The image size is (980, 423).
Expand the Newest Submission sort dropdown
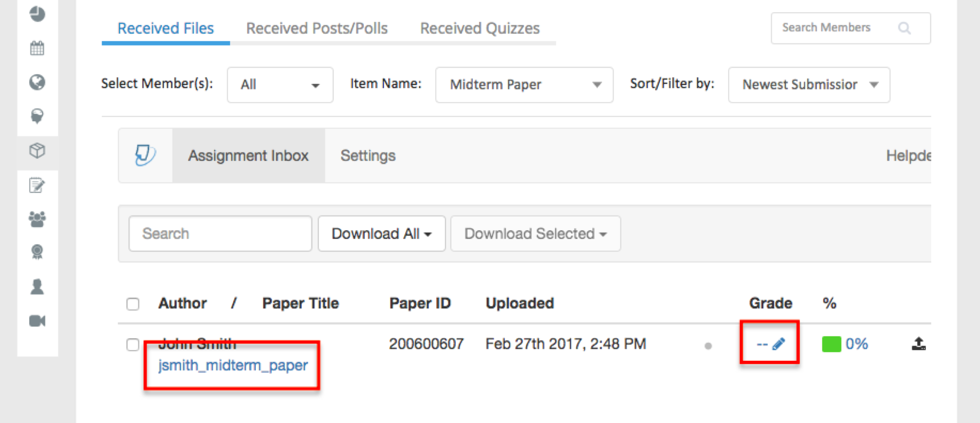(809, 85)
